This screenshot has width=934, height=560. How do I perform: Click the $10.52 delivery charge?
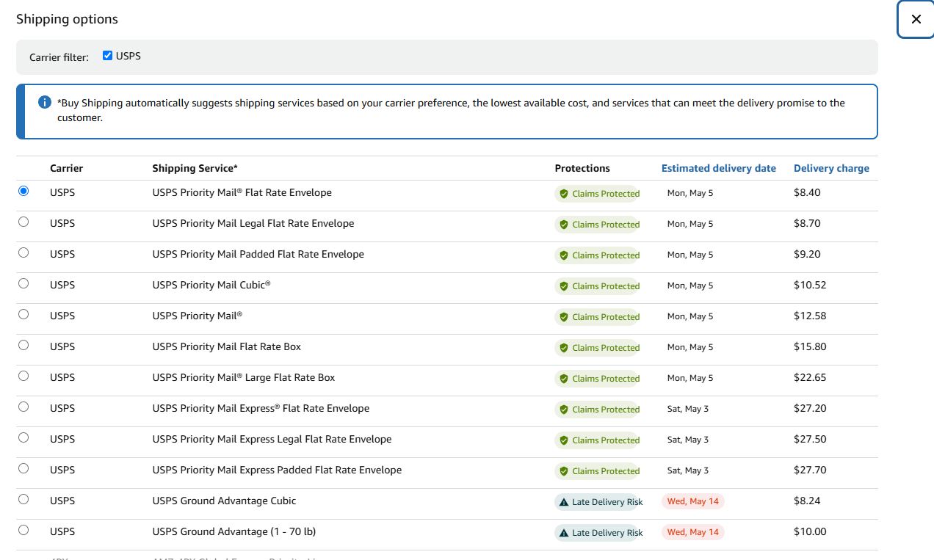point(810,285)
